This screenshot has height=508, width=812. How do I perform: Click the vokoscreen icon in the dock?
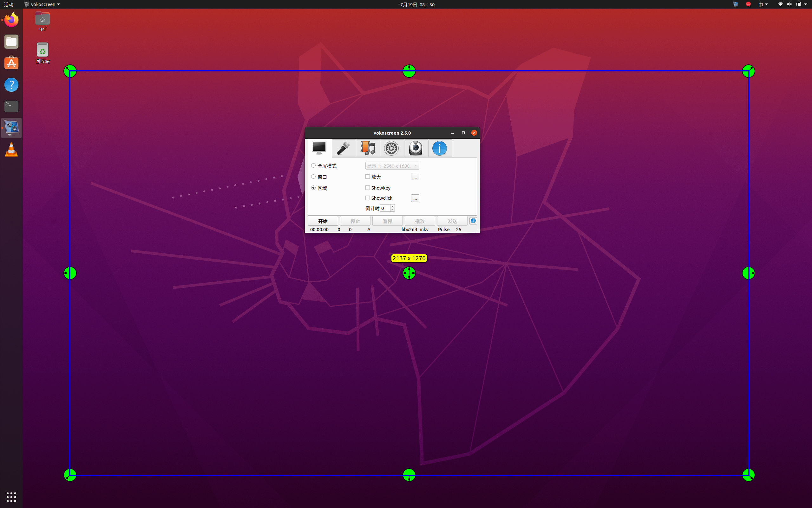11,128
